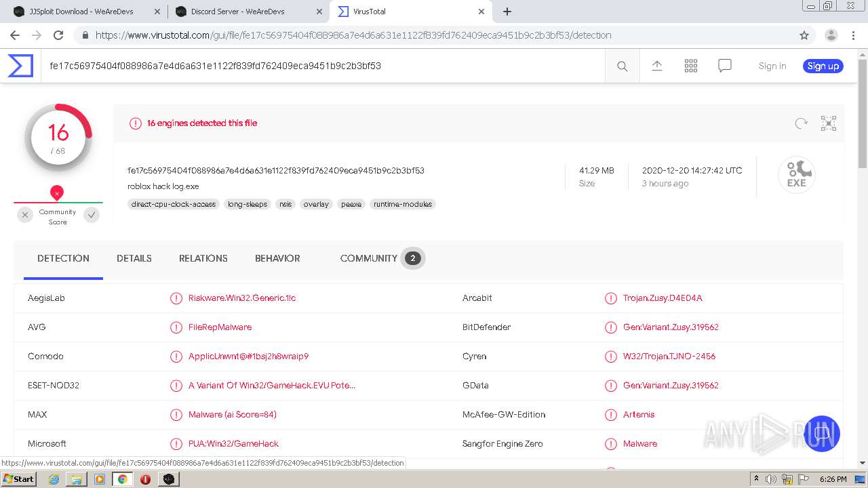Screen dimensions: 868x488
Task: Close the VirusTotal tab
Action: coord(481,12)
